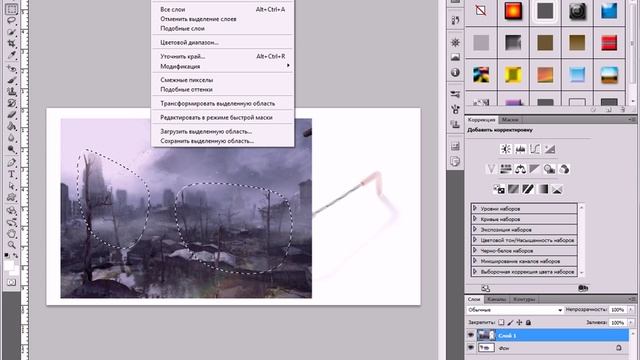
Task: Select the Rectangular Marquee tool
Action: [11, 9]
